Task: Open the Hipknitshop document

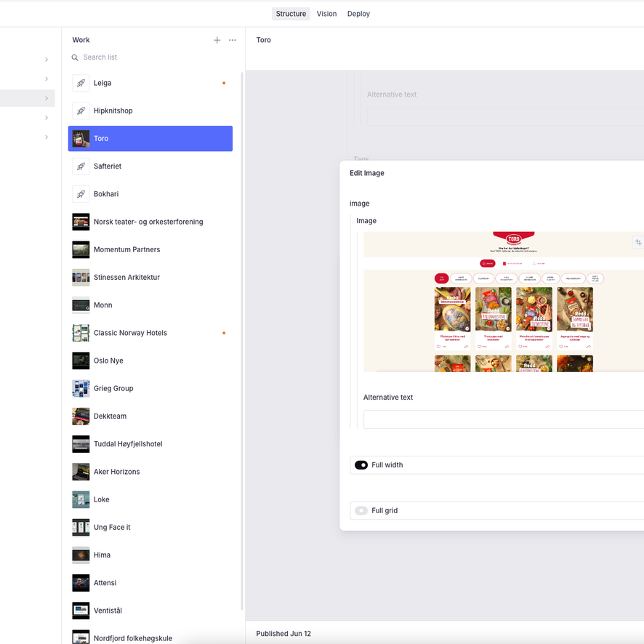Action: coord(150,110)
